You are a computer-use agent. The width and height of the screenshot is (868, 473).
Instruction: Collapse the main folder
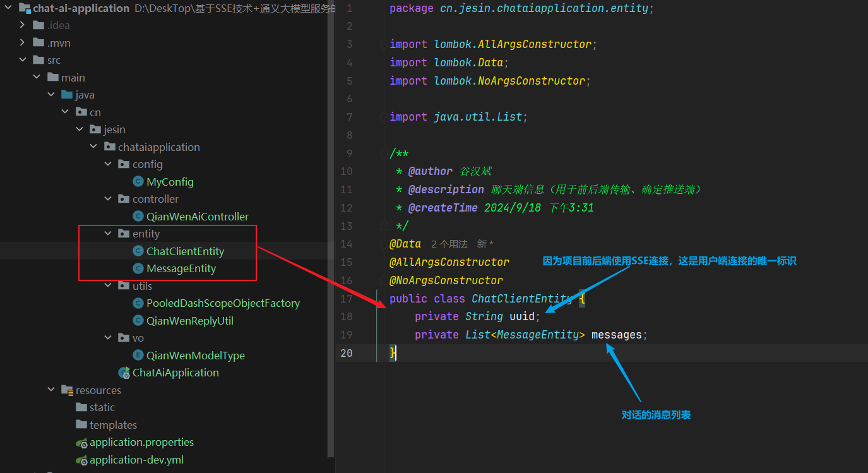[37, 78]
